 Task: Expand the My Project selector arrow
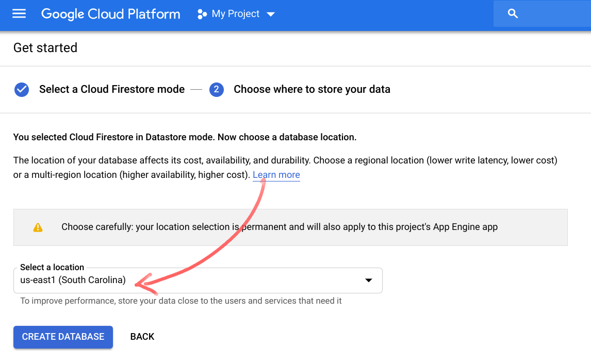(271, 14)
